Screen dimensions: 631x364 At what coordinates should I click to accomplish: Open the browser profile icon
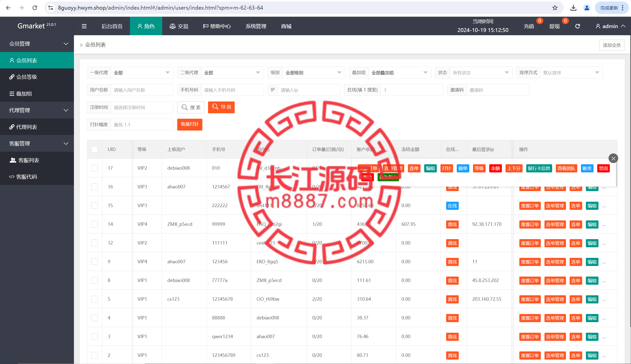[587, 8]
